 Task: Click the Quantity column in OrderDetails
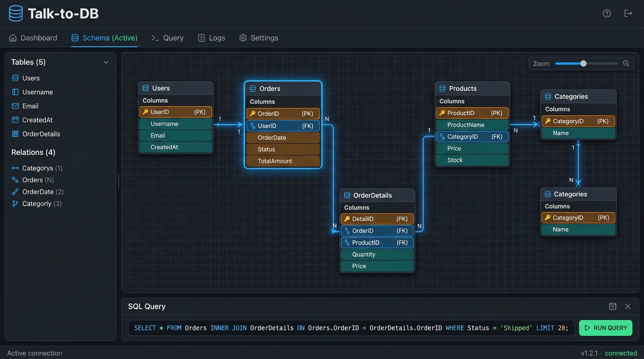pyautogui.click(x=377, y=254)
